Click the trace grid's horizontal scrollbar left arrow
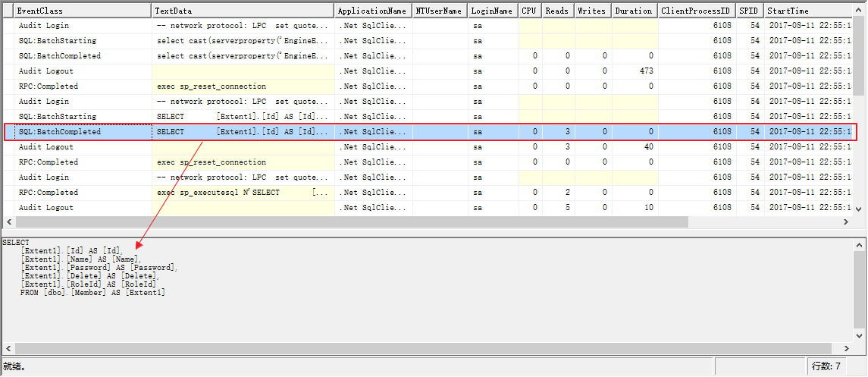Screen dimensions: 868x377 click(x=8, y=221)
